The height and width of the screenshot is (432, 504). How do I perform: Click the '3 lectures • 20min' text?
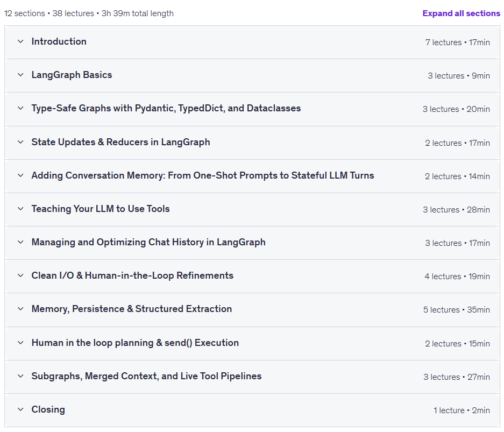pyautogui.click(x=456, y=109)
